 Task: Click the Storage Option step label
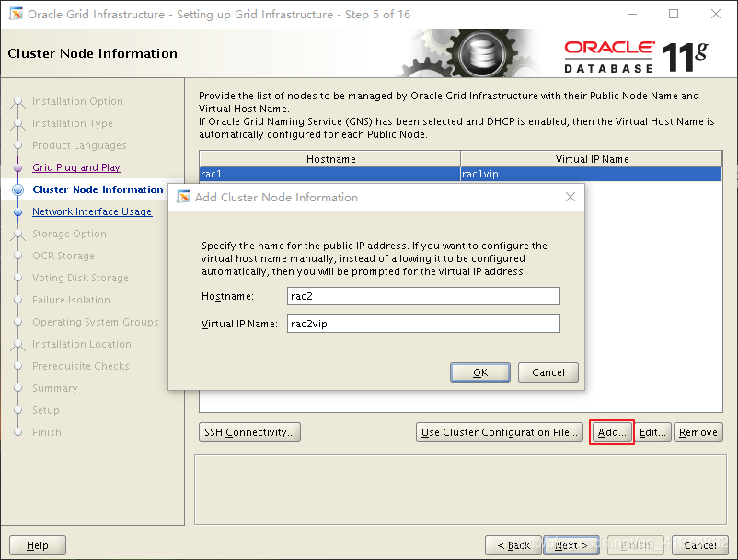point(69,234)
